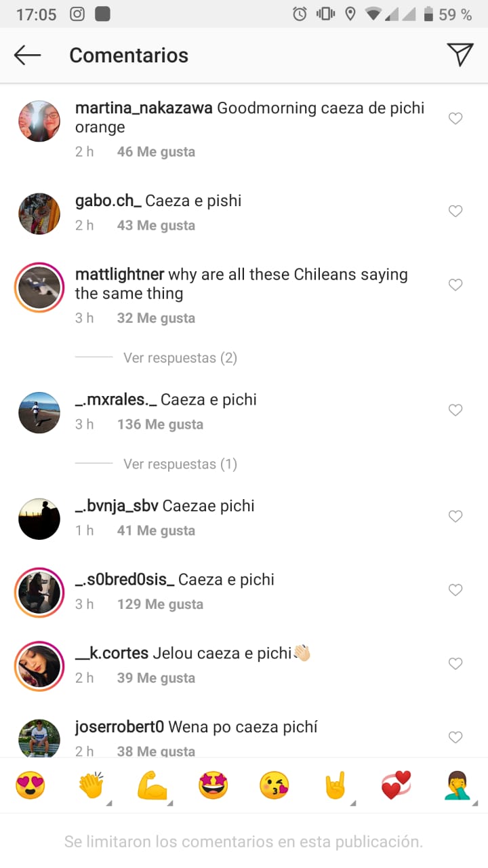The height and width of the screenshot is (868, 488).
Task: Open direct share paper plane icon
Action: click(x=460, y=55)
